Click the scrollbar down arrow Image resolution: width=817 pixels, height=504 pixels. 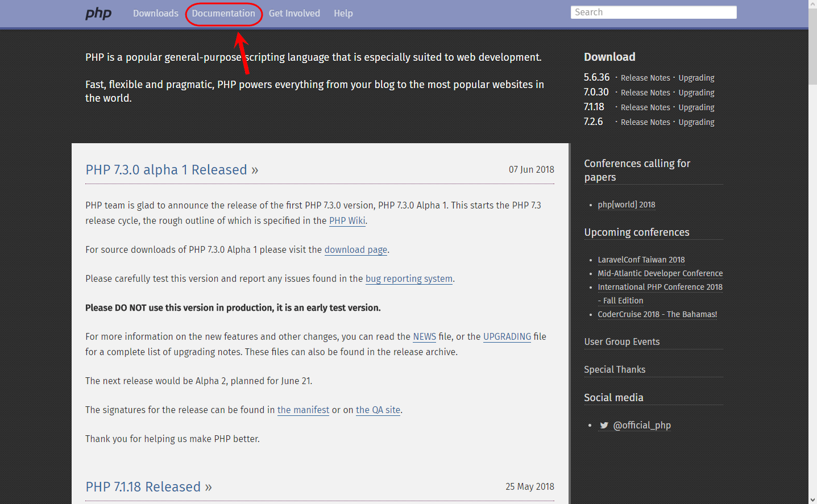(x=812, y=499)
